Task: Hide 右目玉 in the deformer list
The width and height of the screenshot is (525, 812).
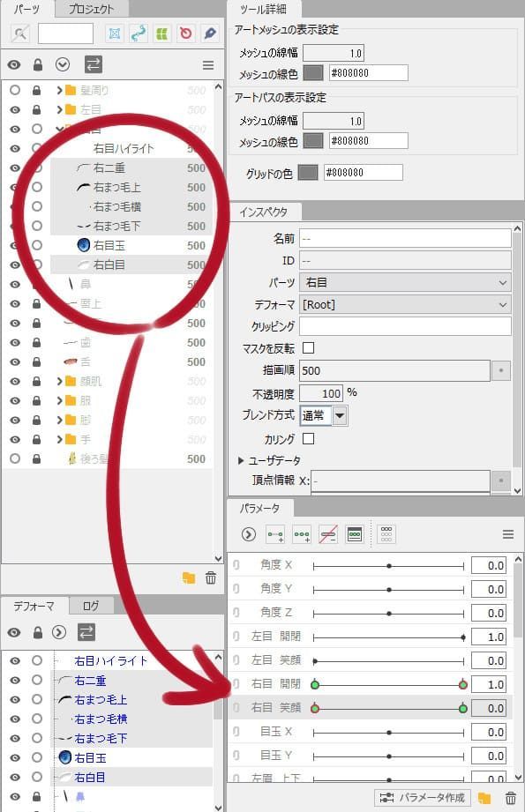Action: (15, 757)
